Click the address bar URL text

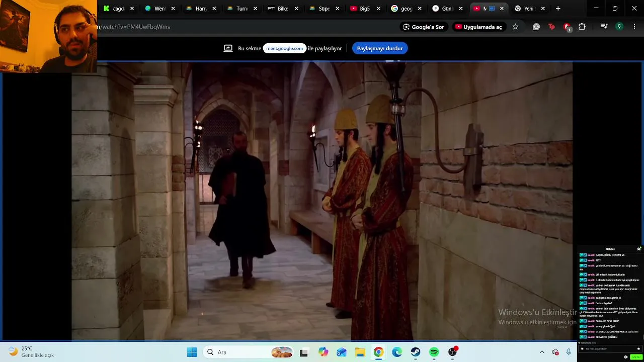pyautogui.click(x=134, y=27)
